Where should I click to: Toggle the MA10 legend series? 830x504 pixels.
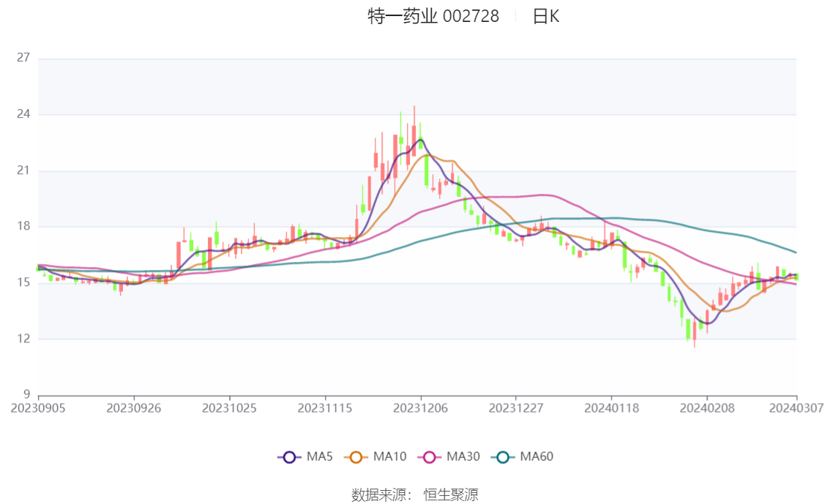tap(375, 456)
